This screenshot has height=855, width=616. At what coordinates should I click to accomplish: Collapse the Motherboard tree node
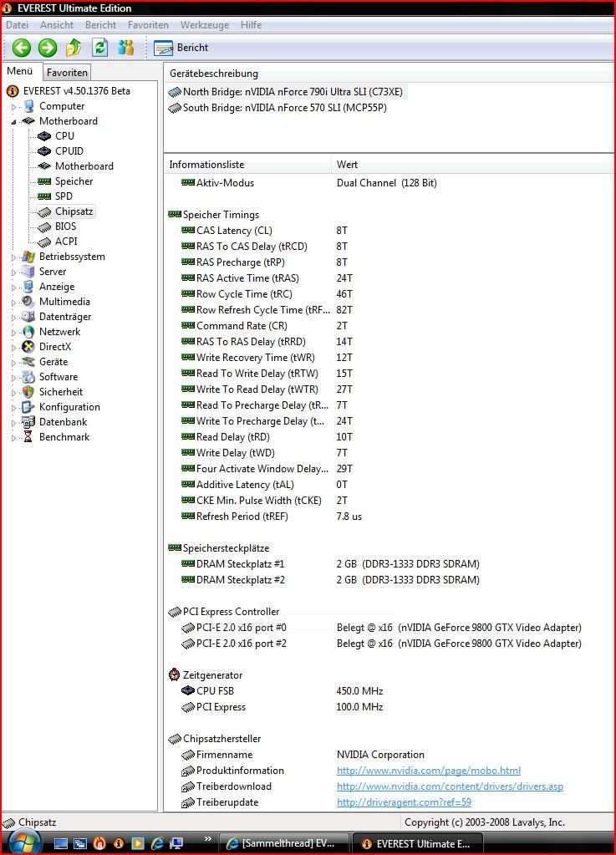coord(14,121)
